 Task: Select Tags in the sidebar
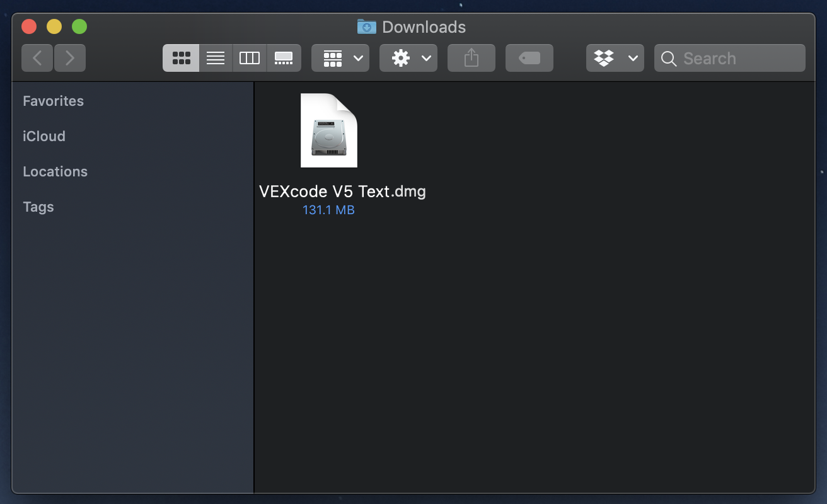[x=38, y=207]
